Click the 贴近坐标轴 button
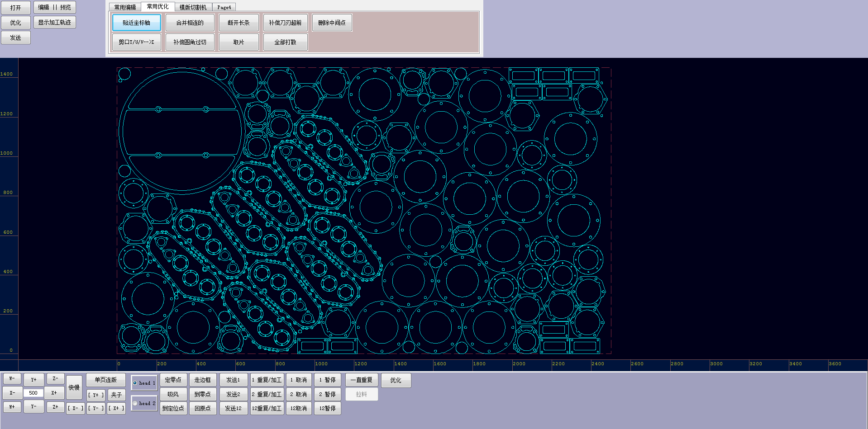868x429 pixels. (136, 23)
